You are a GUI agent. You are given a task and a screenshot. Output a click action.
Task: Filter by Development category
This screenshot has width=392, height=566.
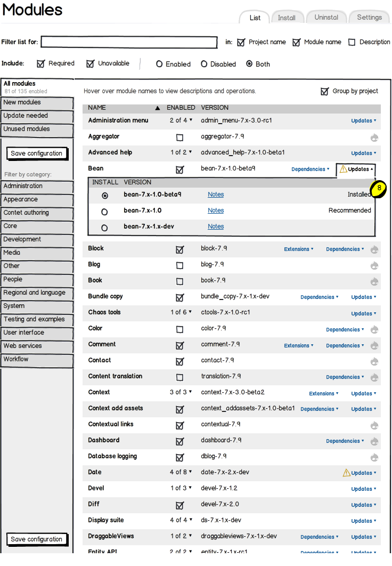(37, 240)
